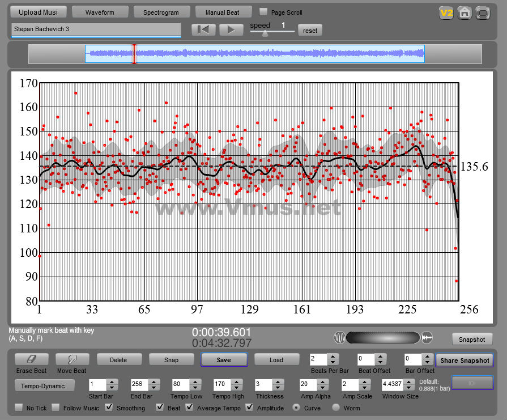Increase the Thickness stepper
This screenshot has height=420, width=507.
[x=278, y=382]
